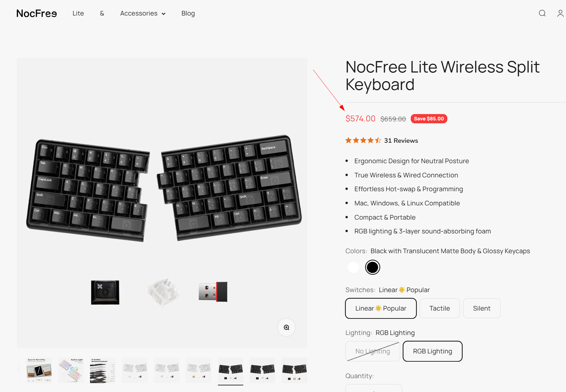This screenshot has width=566, height=392.
Task: Open the Blog menu item
Action: (188, 14)
